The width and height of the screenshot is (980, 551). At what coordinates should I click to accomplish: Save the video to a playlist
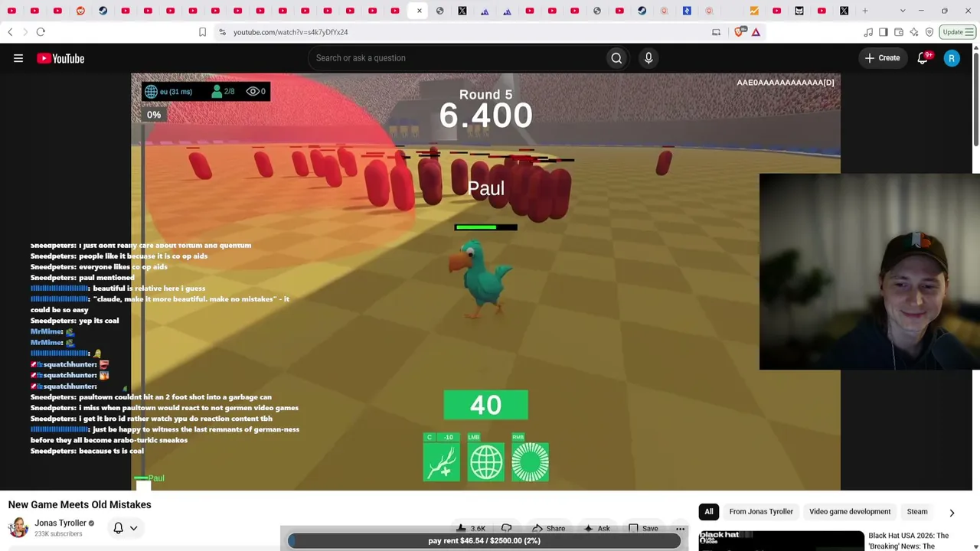coord(643,528)
